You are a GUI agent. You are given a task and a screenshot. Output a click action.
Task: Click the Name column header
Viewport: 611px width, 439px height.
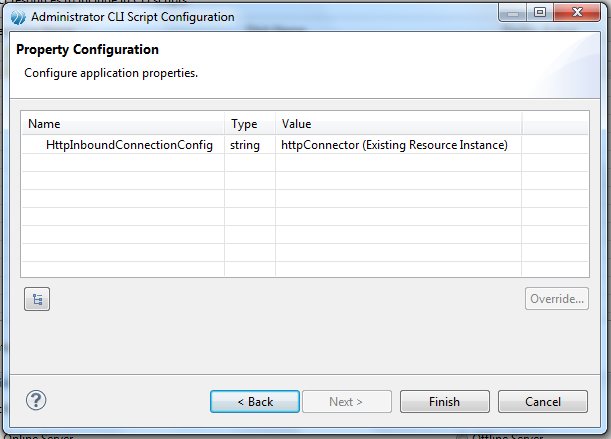44,124
